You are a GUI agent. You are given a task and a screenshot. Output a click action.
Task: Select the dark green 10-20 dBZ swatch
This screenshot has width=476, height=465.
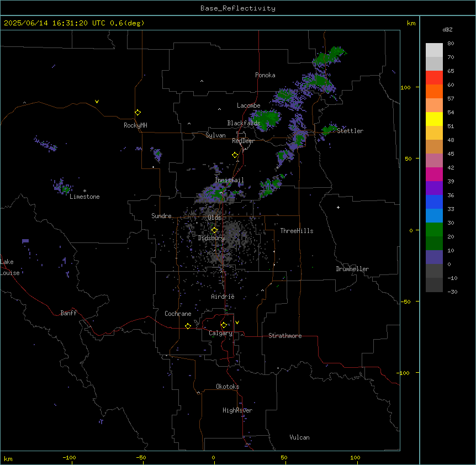click(434, 244)
